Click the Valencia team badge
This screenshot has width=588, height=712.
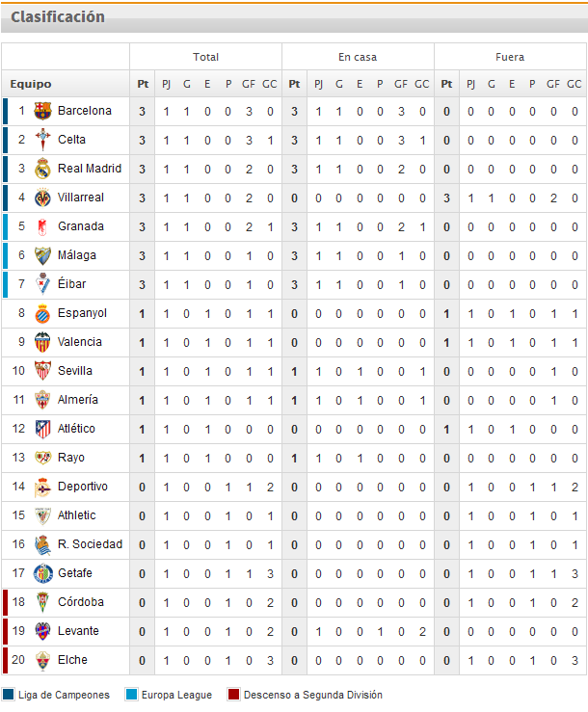[x=42, y=342]
